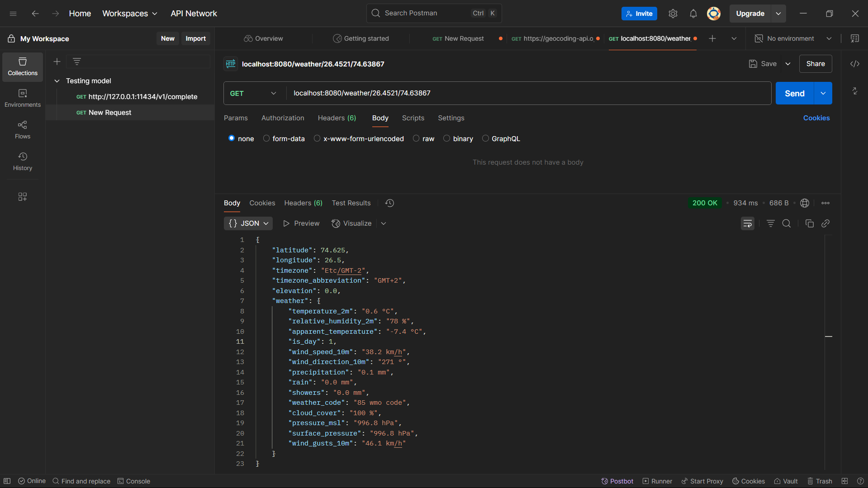The height and width of the screenshot is (488, 868).
Task: Open the History sidebar panel
Action: pos(23,161)
